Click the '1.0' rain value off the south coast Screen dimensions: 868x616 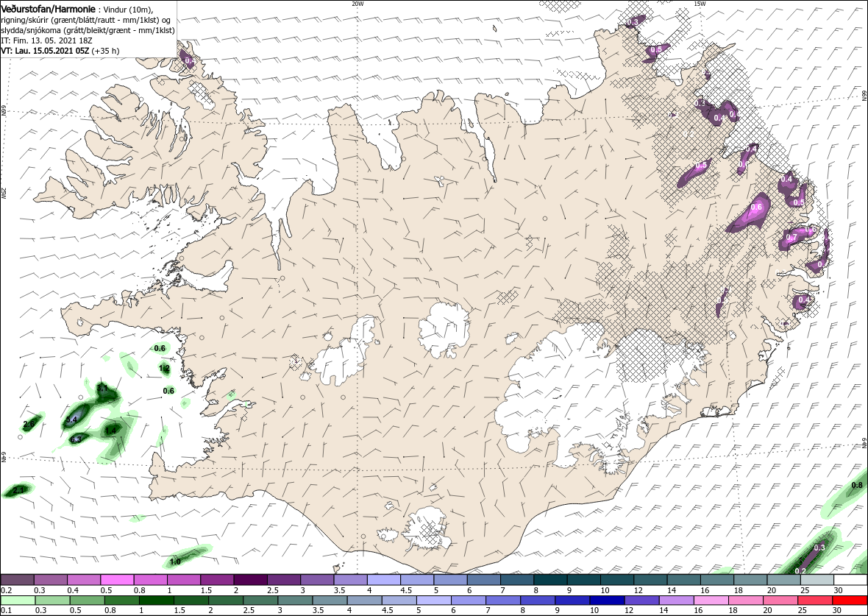point(175,562)
